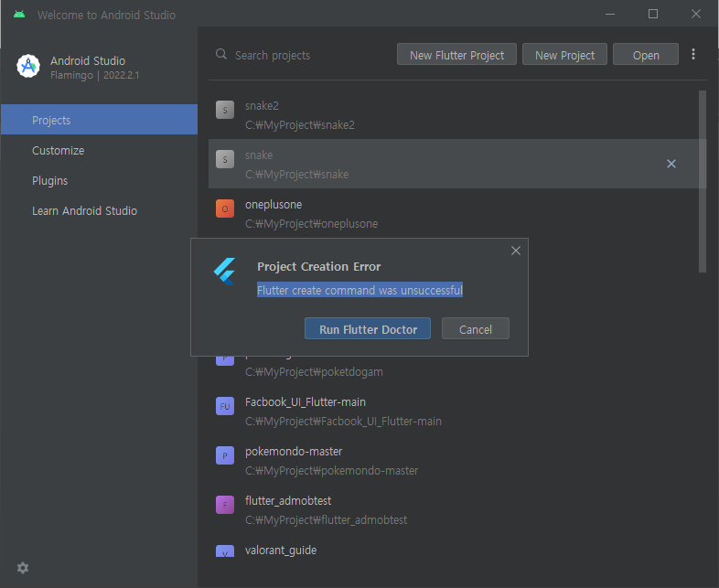Maximize the Android Studio window

(x=653, y=15)
